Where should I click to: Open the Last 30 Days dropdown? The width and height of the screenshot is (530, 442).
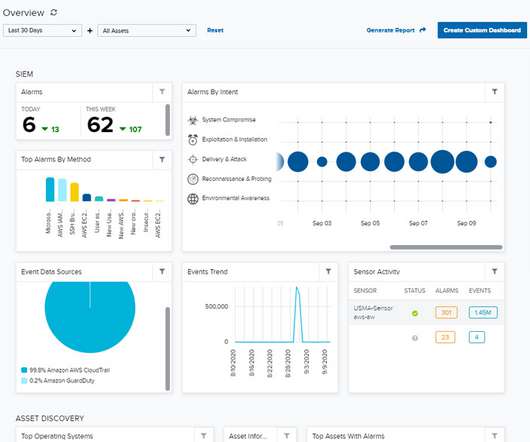(43, 30)
